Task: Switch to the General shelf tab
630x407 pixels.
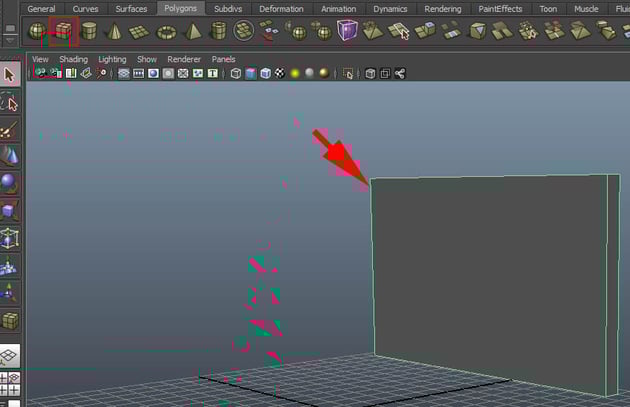Action: coord(41,9)
